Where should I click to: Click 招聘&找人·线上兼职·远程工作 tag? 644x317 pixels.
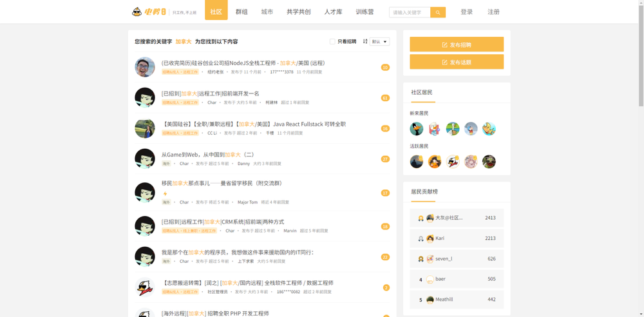click(x=189, y=231)
